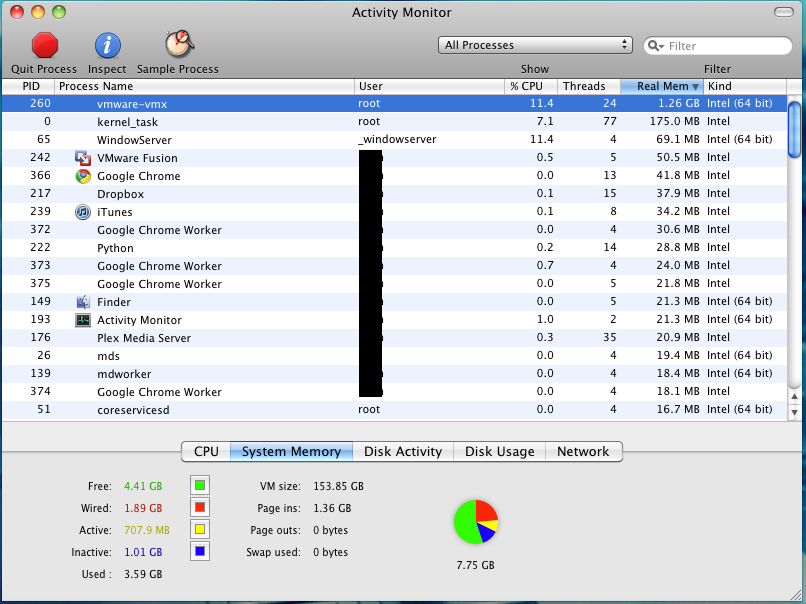The width and height of the screenshot is (806, 604).
Task: Click the green Free memory color swatch
Action: 200,485
